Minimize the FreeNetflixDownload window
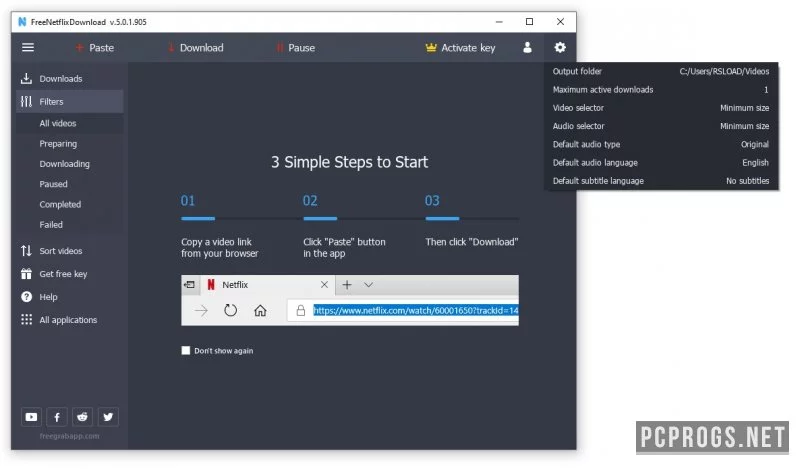 499,22
